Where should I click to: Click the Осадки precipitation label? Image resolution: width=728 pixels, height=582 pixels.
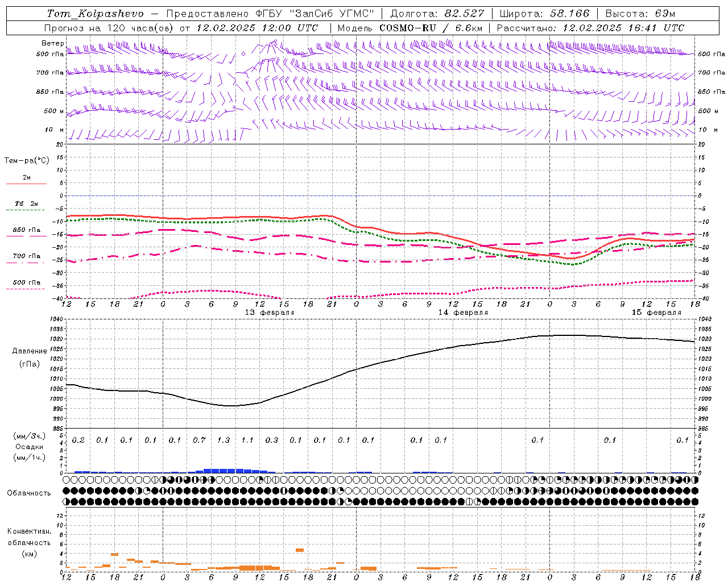30,447
